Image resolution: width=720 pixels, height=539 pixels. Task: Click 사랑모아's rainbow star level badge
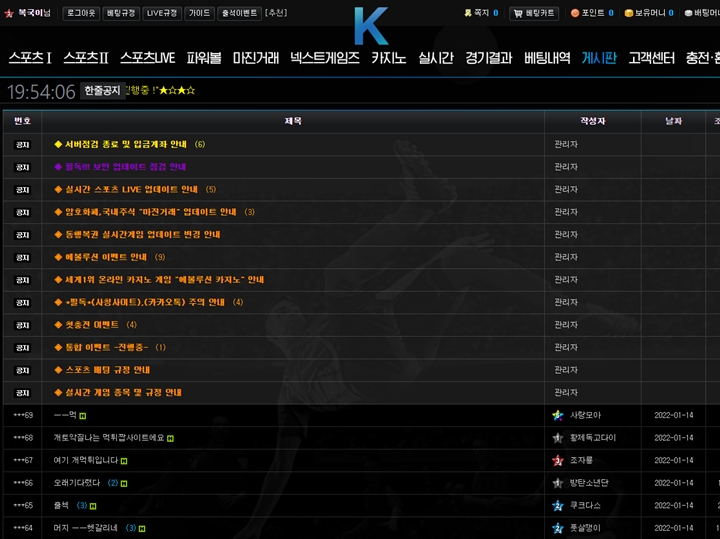coord(557,415)
